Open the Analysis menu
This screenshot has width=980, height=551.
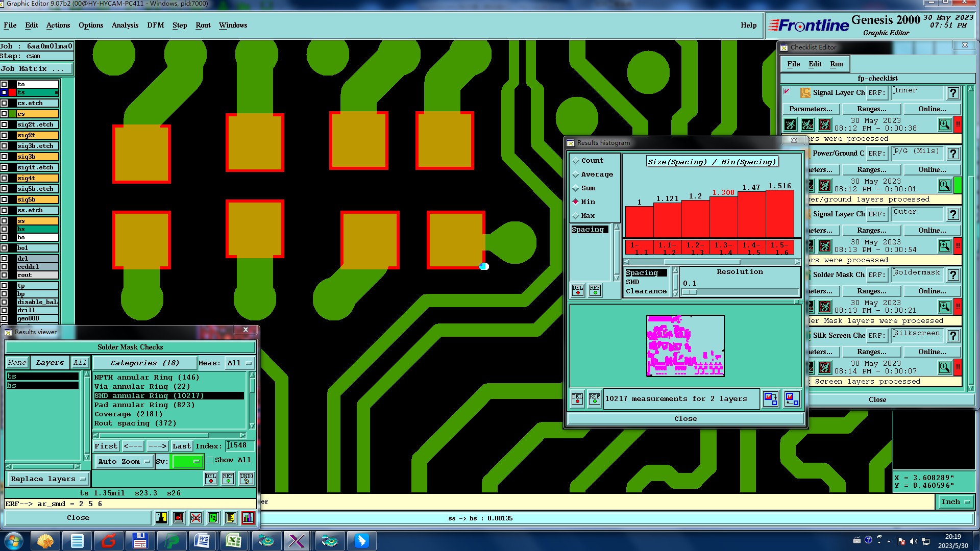(x=125, y=25)
